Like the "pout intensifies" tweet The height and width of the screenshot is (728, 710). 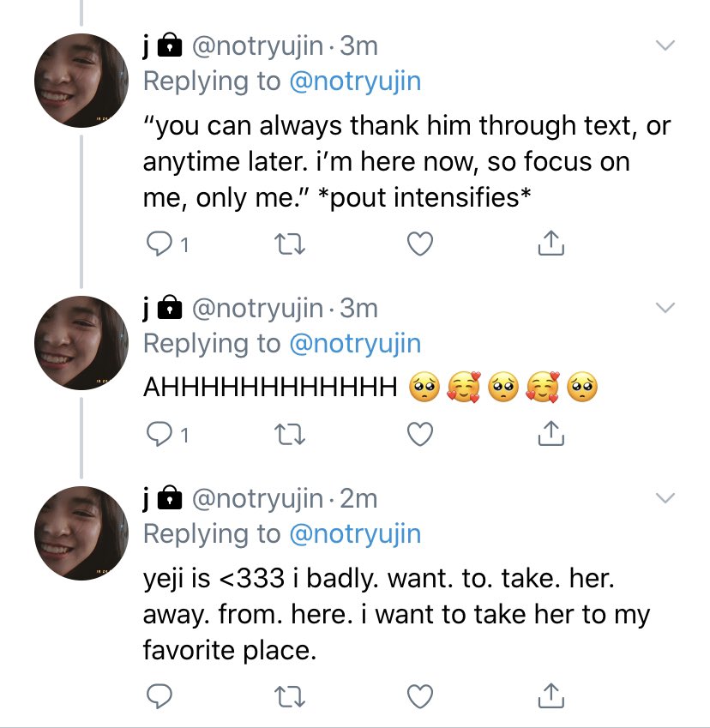pyautogui.click(x=420, y=244)
